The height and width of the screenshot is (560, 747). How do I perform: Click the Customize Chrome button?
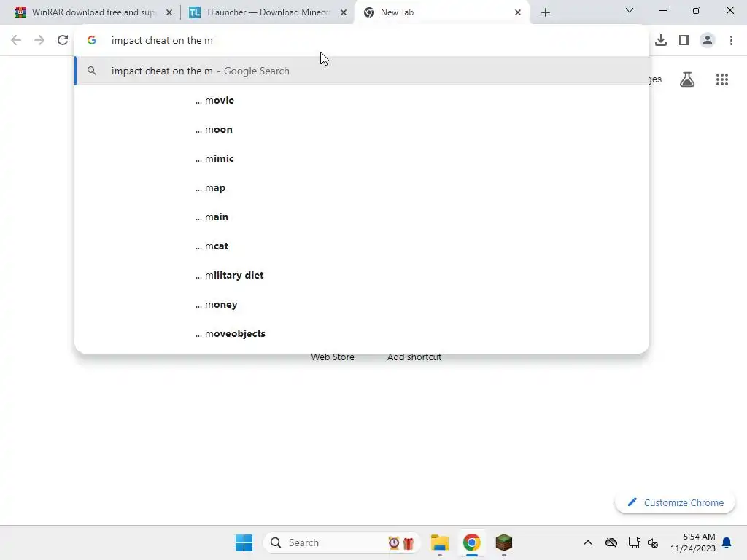pos(675,503)
